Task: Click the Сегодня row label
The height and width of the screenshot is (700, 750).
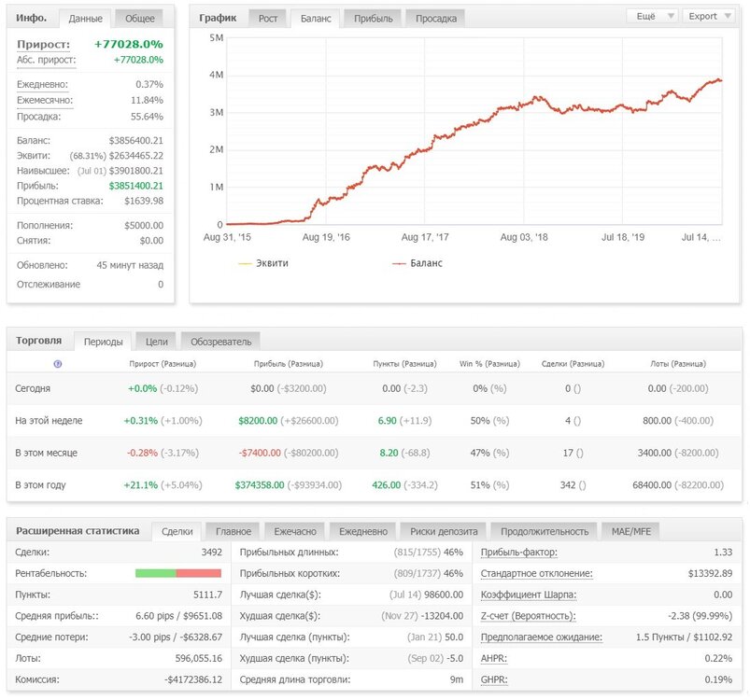Action: (x=33, y=388)
